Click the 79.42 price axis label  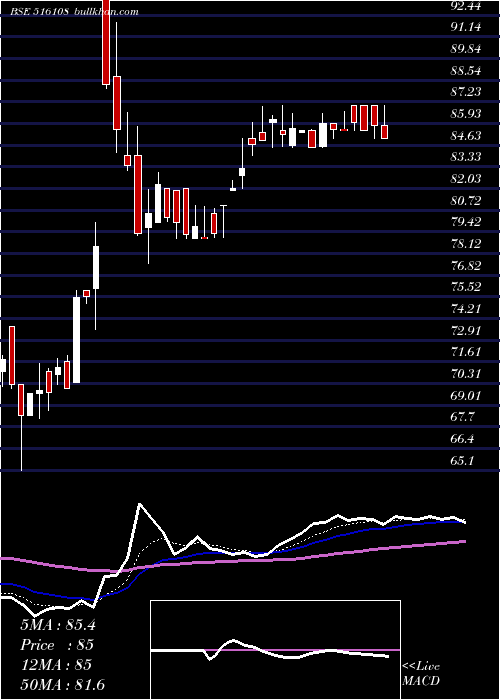pyautogui.click(x=465, y=222)
